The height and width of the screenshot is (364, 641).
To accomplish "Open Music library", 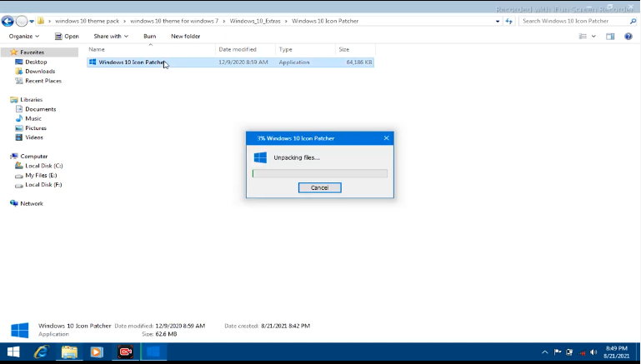I will 33,118.
